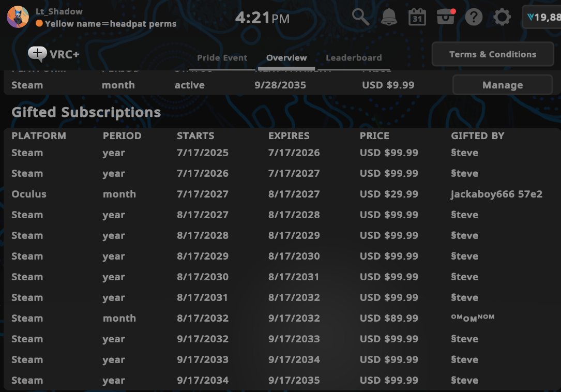This screenshot has height=392, width=561.
Task: Click start date 8/17/2030
Action: 203,277
